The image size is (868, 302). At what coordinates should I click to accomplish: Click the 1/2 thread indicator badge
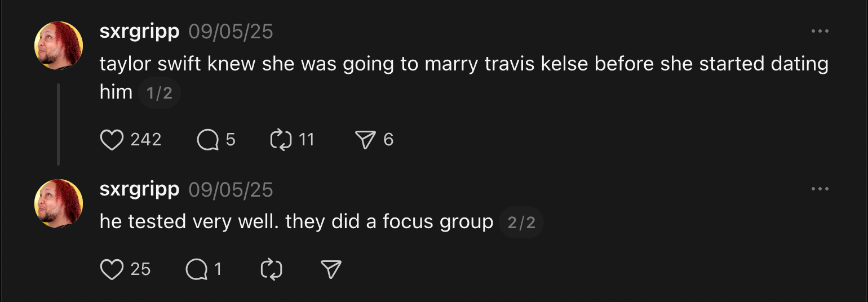pos(159,94)
